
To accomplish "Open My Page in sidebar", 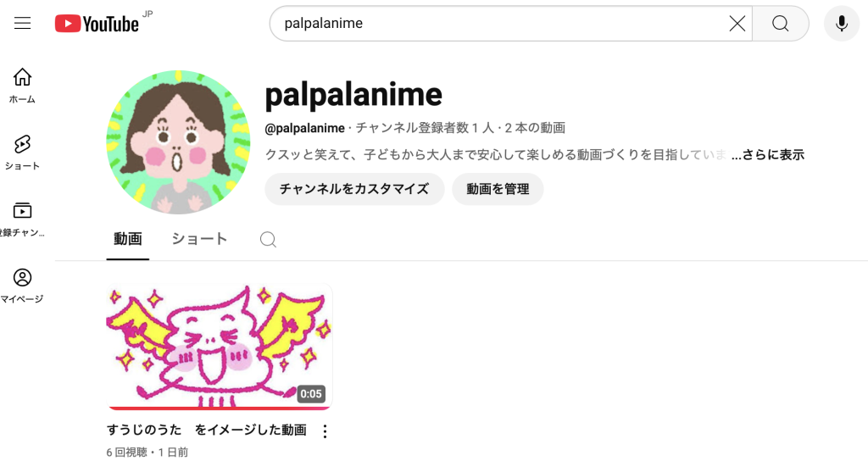I will (x=22, y=286).
